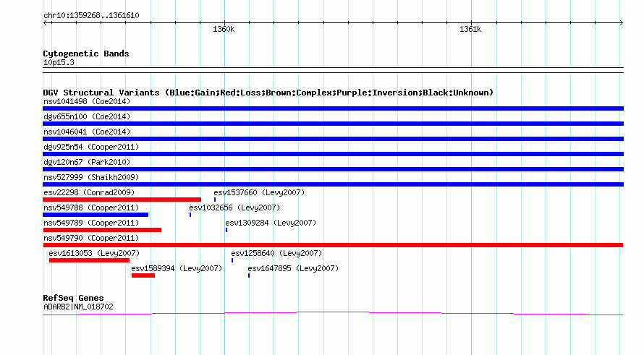Viewport: 644px width, 355px height.
Task: Open the nsv549788 (Cooper2011) label
Action: click(91, 208)
